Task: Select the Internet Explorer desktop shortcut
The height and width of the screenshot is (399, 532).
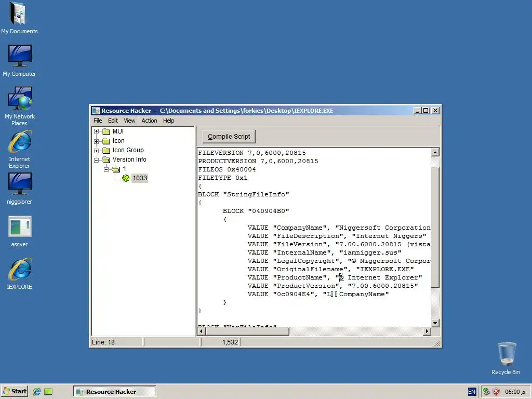Action: [x=19, y=149]
